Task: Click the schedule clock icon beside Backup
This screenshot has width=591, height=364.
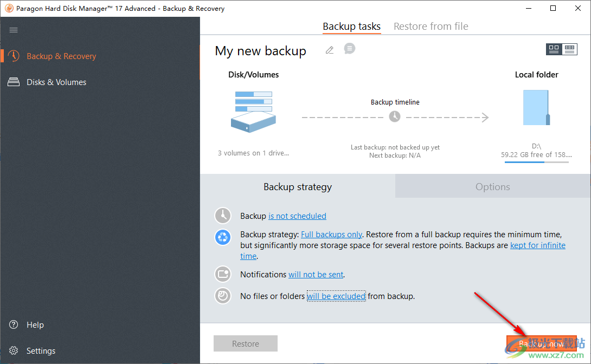Action: pos(223,216)
